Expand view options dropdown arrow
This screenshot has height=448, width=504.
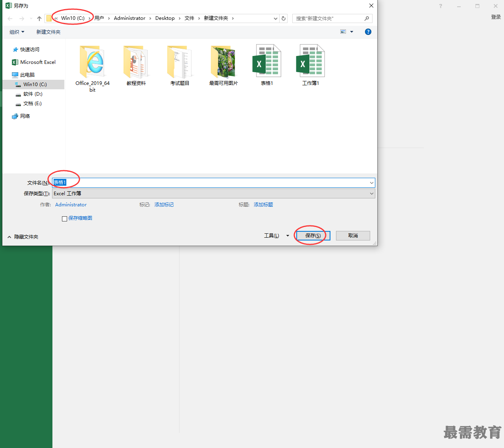(351, 32)
